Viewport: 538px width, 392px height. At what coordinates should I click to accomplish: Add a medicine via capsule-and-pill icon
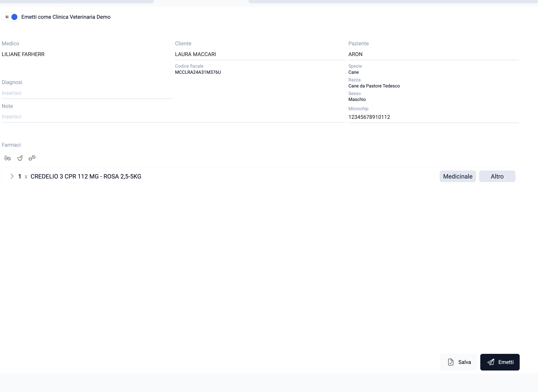click(x=8, y=158)
